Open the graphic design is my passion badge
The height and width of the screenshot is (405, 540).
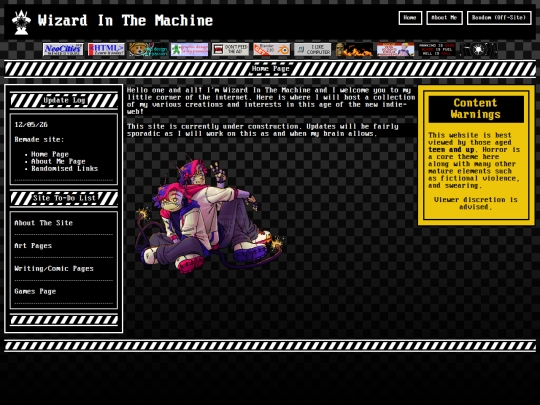pyautogui.click(x=189, y=49)
